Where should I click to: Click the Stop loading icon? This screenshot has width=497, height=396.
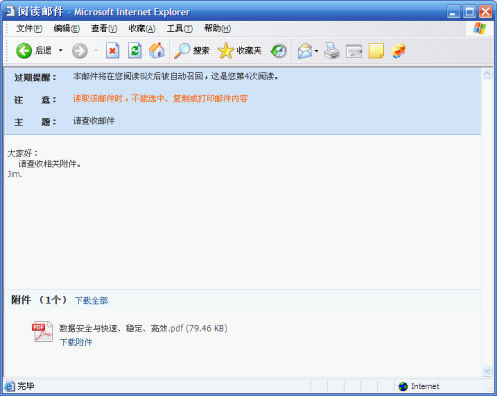coord(113,51)
